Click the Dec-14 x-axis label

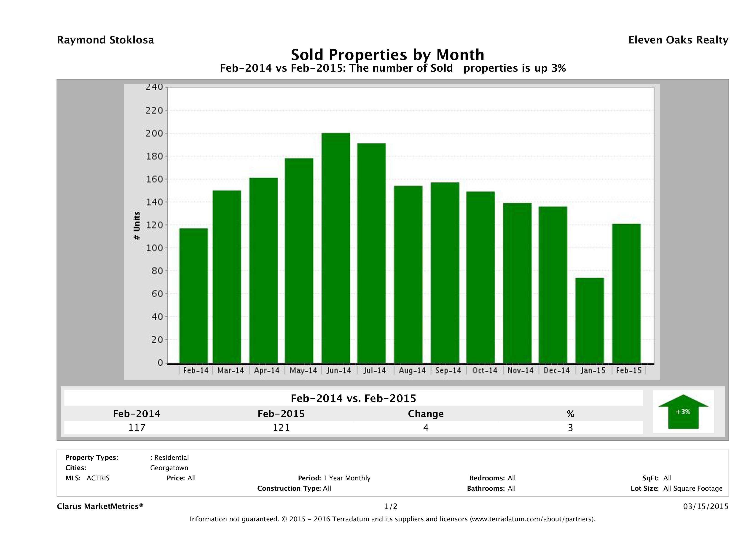click(556, 370)
